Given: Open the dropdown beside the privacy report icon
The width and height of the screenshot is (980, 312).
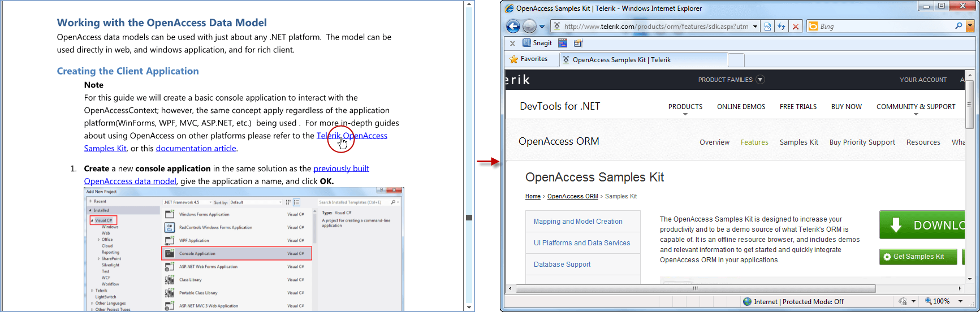Looking at the screenshot, I should click(x=913, y=302).
